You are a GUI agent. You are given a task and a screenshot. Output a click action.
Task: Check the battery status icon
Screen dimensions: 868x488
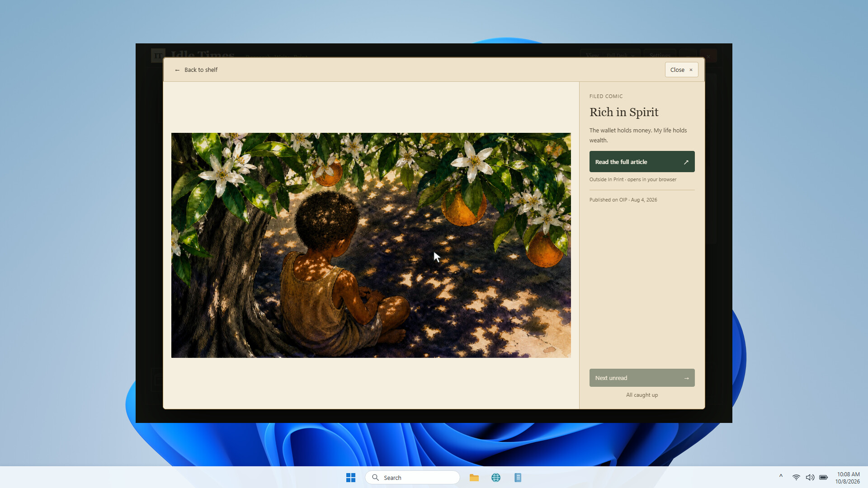823,477
